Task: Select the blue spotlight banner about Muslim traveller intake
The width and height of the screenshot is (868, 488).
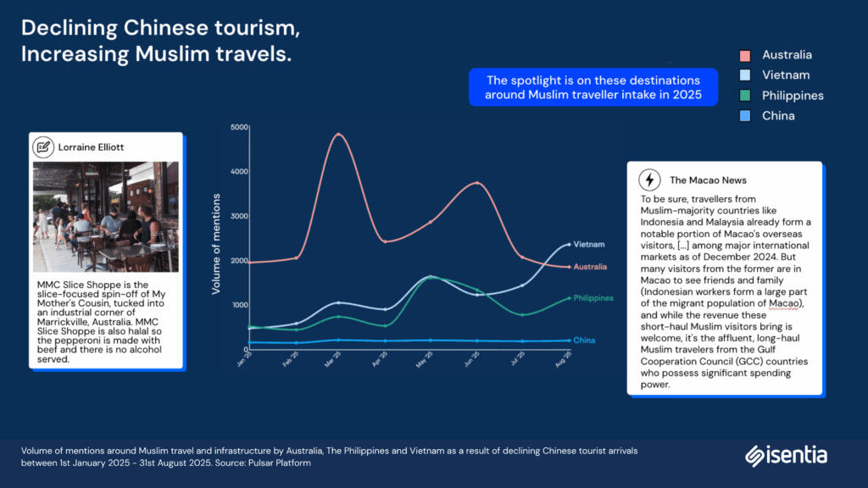Action: tap(593, 87)
